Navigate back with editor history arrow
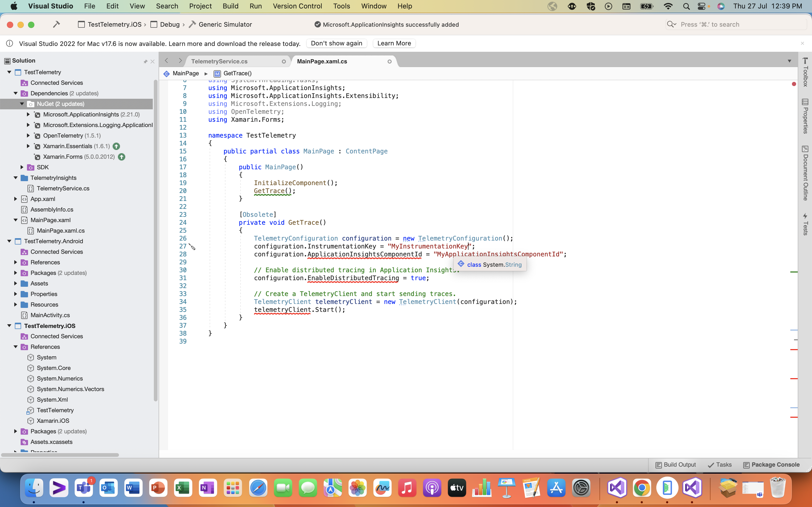This screenshot has width=812, height=507. pyautogui.click(x=167, y=61)
